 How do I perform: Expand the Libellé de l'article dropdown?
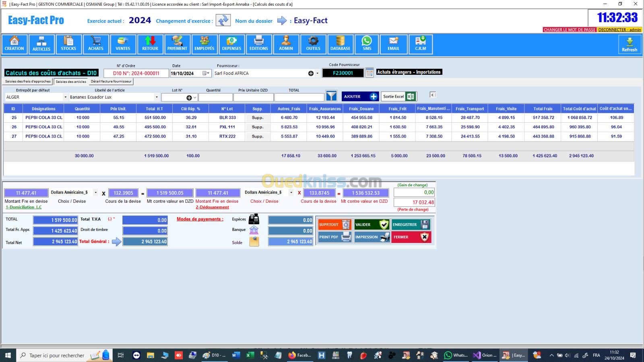click(x=157, y=97)
